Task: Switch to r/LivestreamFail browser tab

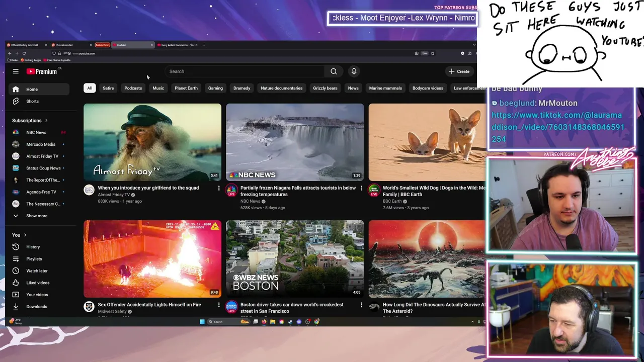Action: coord(68,45)
